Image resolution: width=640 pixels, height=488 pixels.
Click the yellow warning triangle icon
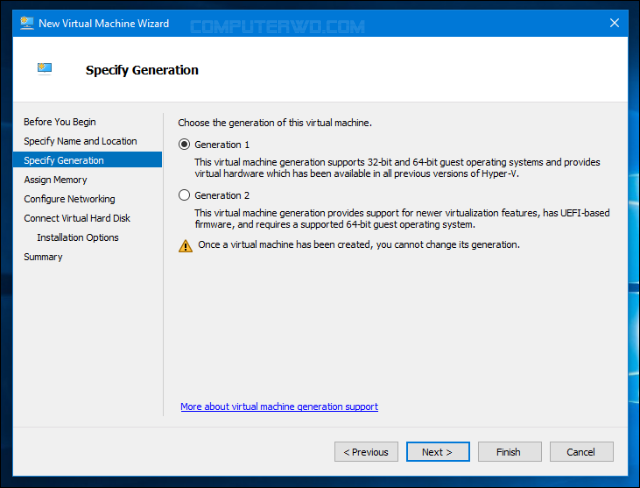(185, 246)
